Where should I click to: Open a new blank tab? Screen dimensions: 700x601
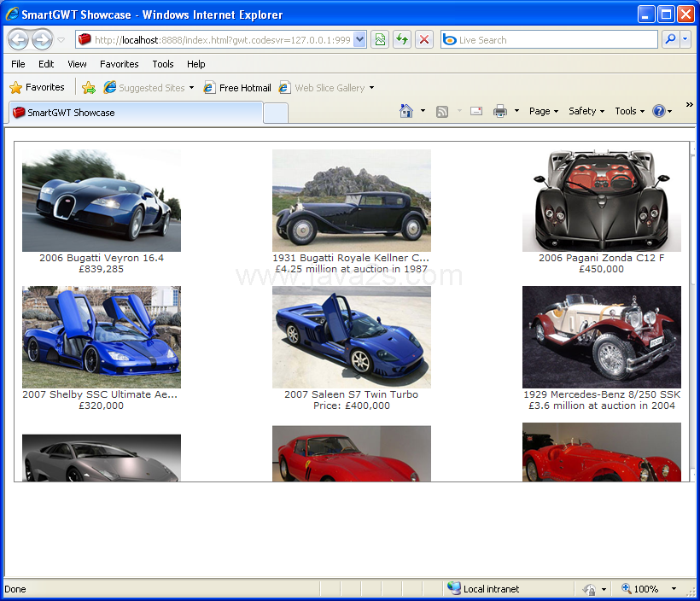[x=276, y=114]
